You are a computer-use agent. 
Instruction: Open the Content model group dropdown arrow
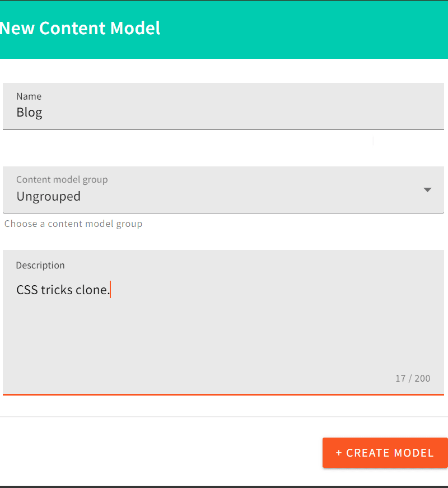[427, 190]
